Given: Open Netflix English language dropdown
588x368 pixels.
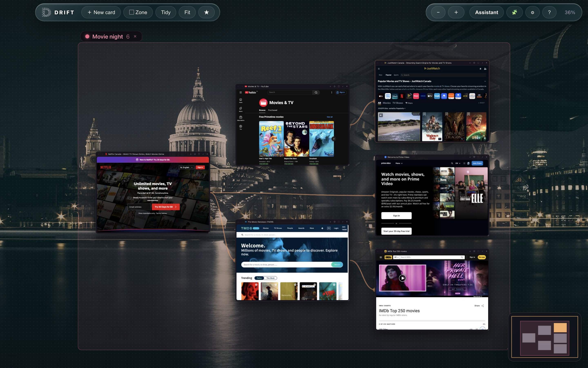Looking at the screenshot, I should pos(186,167).
